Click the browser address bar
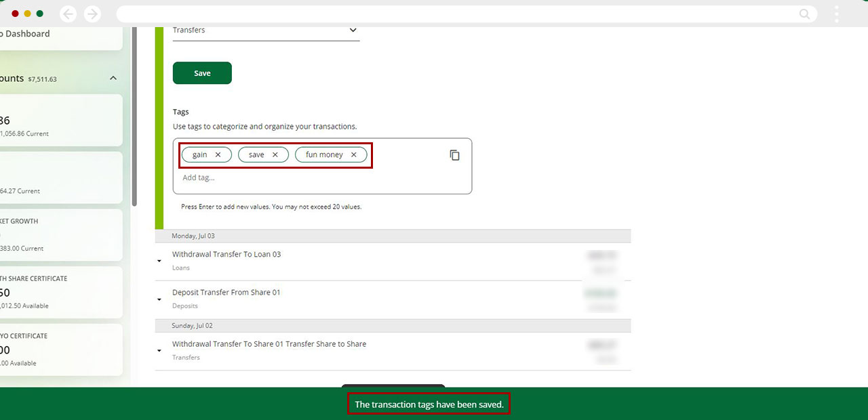The width and height of the screenshot is (868, 420). 454,14
